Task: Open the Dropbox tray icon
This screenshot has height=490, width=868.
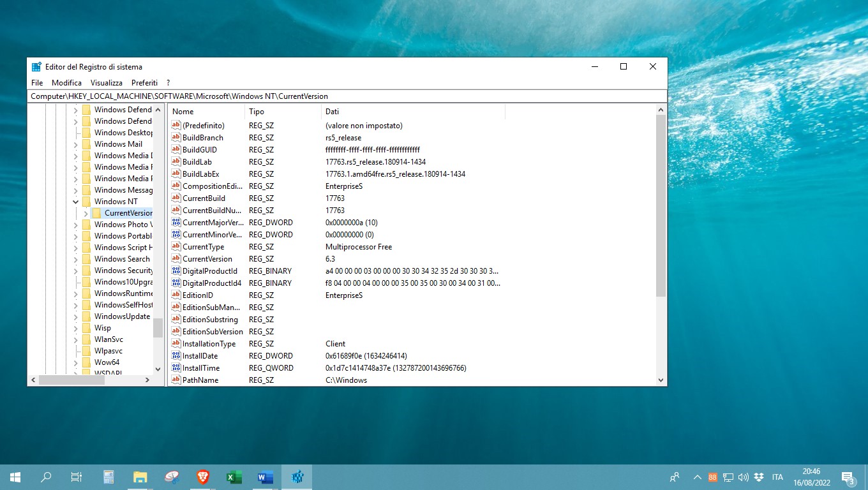Action: [x=759, y=477]
